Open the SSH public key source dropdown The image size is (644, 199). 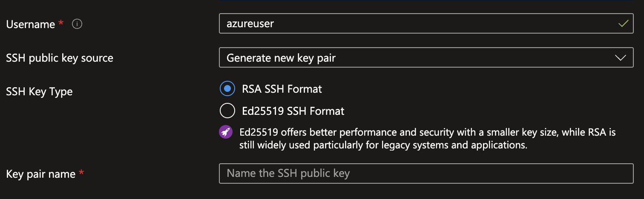tap(426, 58)
